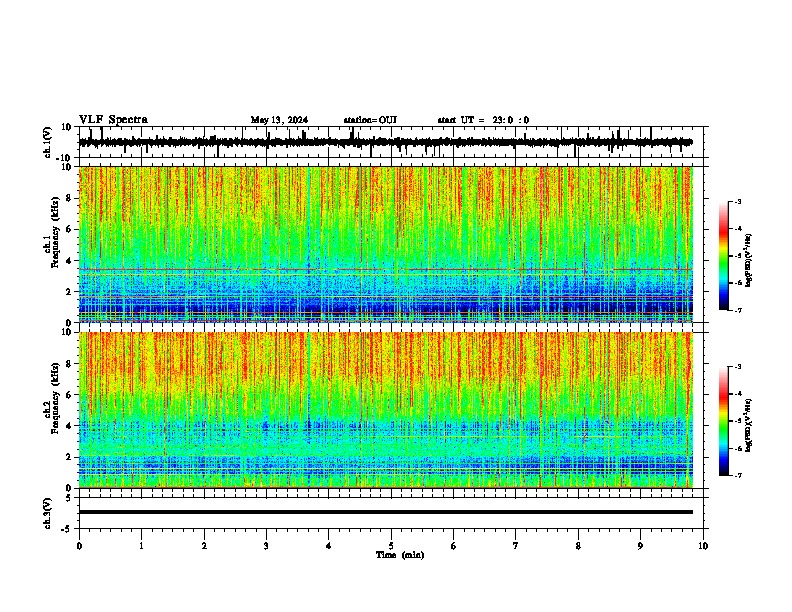
Task: Select the "May 13, 2024" date label
Action: (279, 120)
